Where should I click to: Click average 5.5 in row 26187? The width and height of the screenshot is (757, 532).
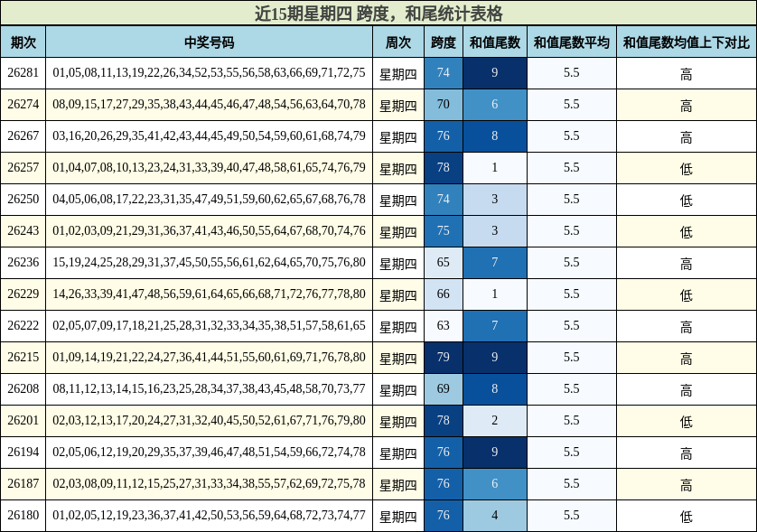coord(572,484)
